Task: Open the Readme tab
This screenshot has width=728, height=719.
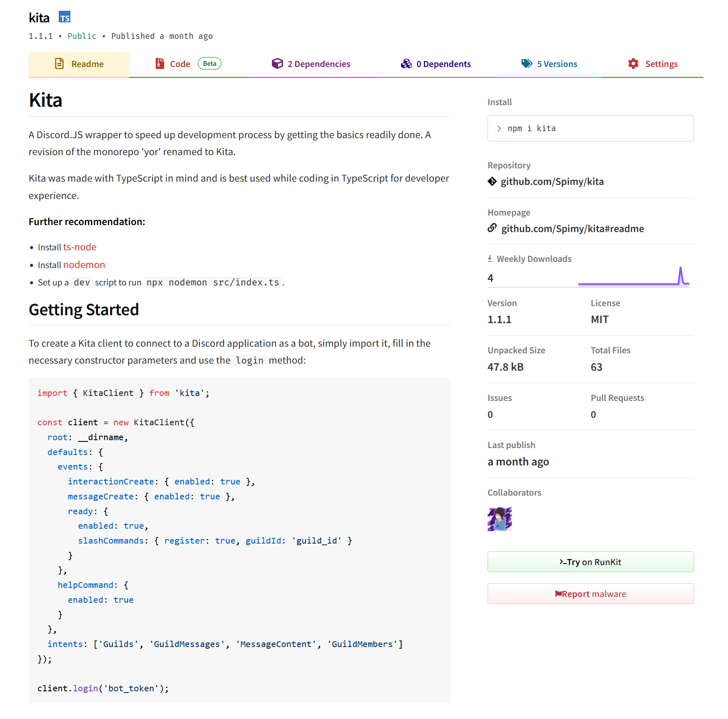Action: coord(79,64)
